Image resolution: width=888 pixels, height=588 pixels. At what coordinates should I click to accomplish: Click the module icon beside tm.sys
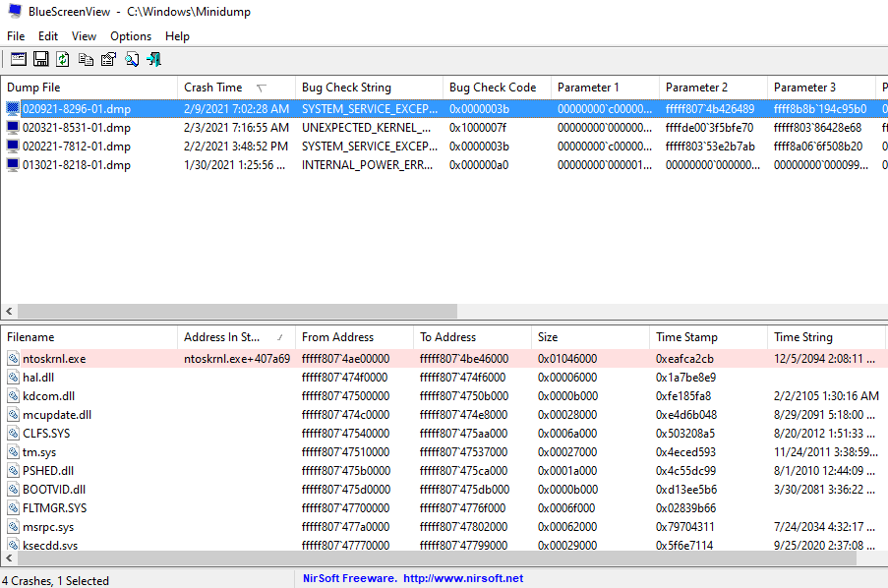click(x=13, y=452)
